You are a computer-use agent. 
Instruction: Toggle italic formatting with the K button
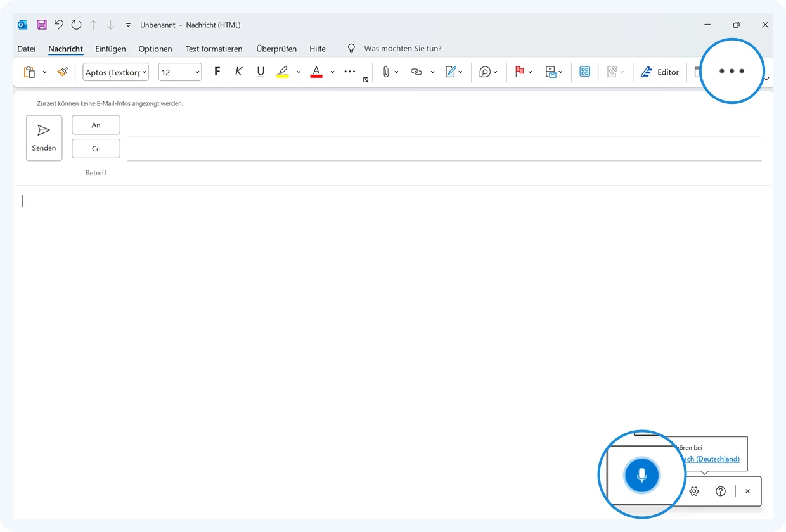coord(238,72)
